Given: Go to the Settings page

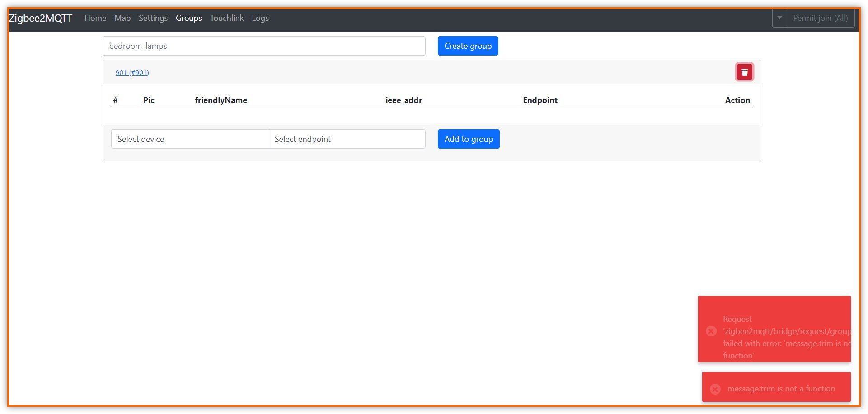Looking at the screenshot, I should [x=153, y=18].
